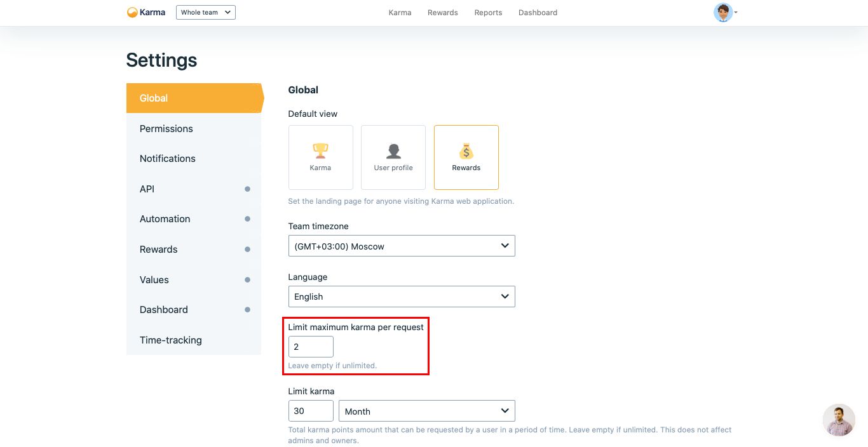Click the 'Team timezone' label

click(x=318, y=226)
